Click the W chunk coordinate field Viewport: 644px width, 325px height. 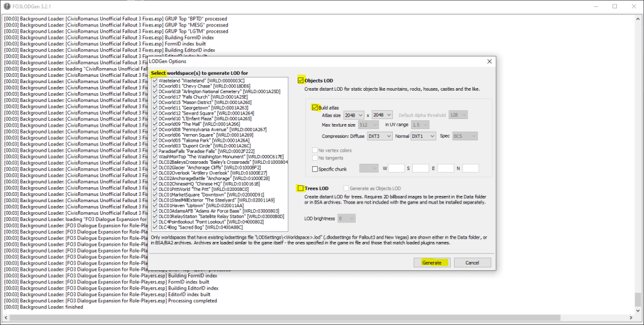tap(396, 168)
